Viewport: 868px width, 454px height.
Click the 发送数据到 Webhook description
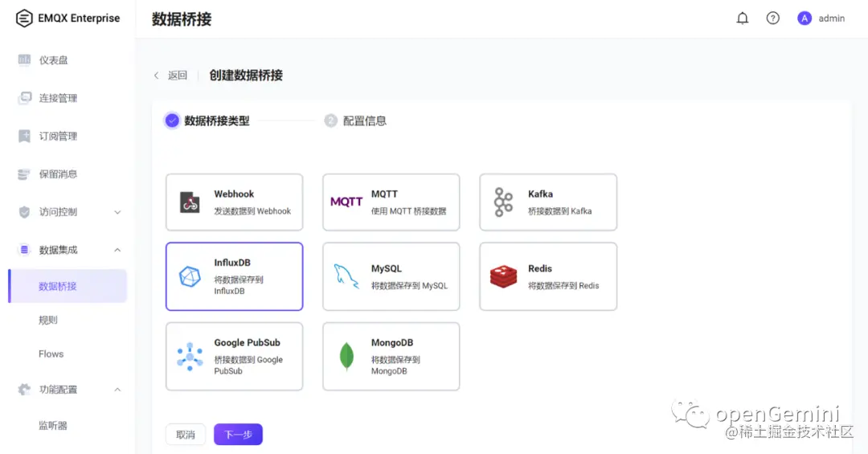pos(252,211)
